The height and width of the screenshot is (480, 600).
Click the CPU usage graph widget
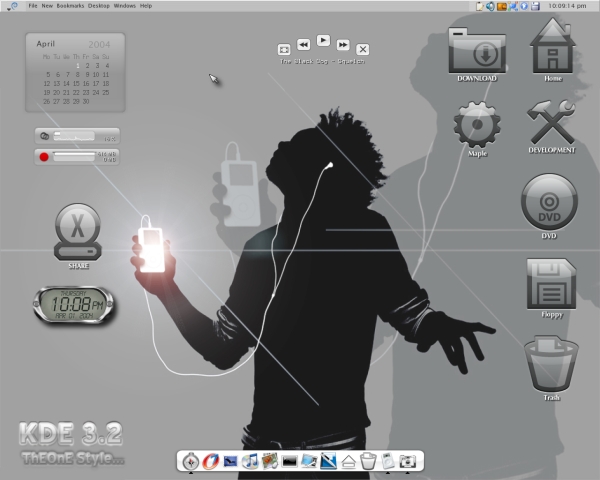point(74,136)
